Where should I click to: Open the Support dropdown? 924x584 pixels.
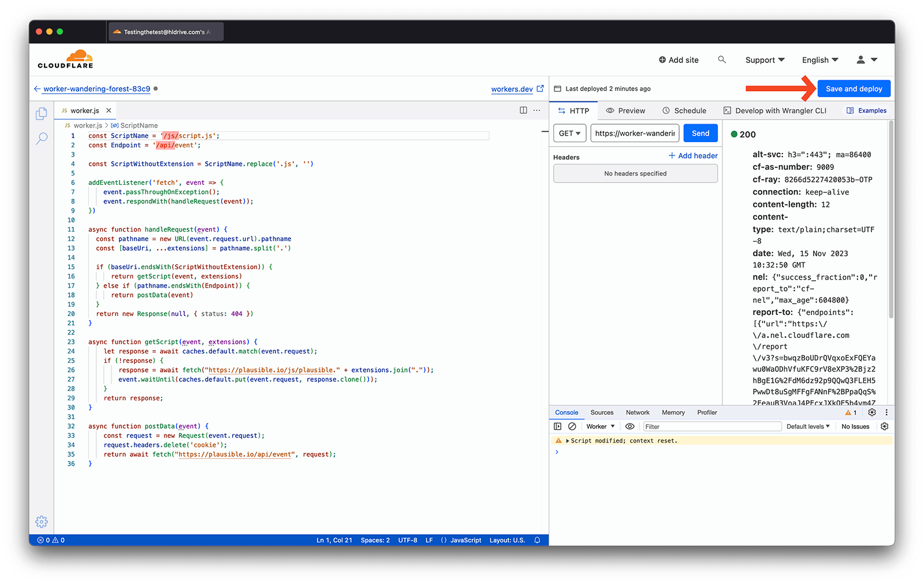click(x=765, y=60)
